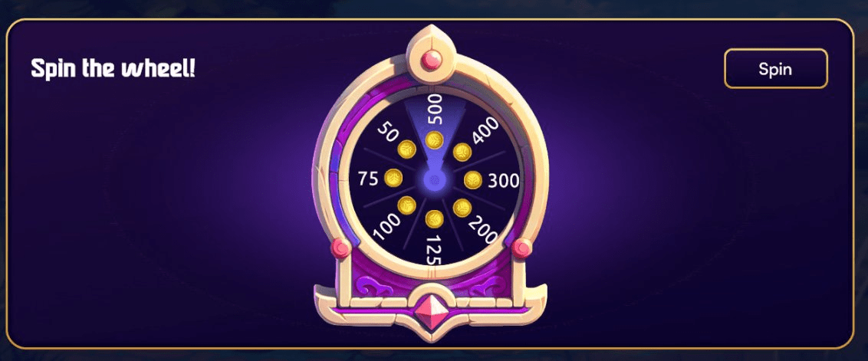Click the 75 prize label
Screen dimensions: 868x361
(x=368, y=179)
